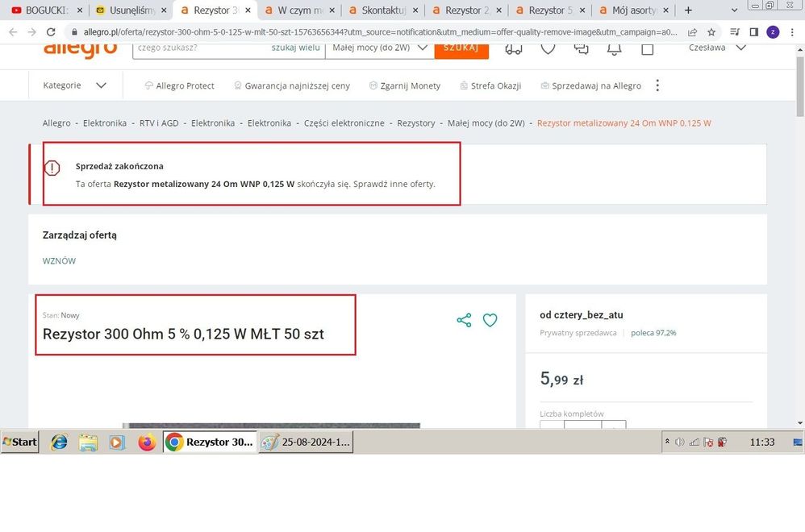This screenshot has height=532, width=805.
Task: Close the BOGUCKI tab
Action: 80,10
